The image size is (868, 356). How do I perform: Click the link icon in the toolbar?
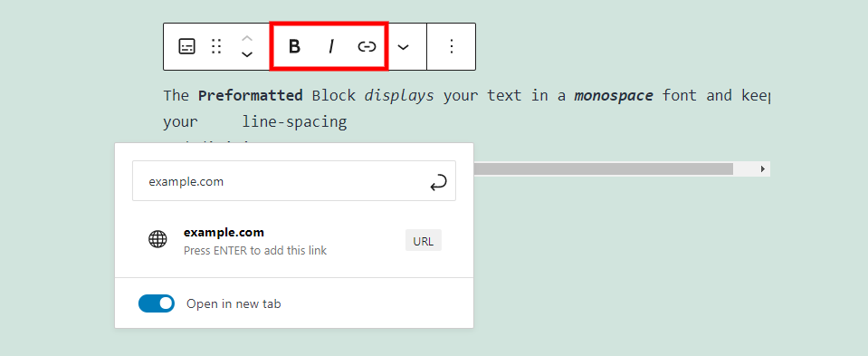367,46
